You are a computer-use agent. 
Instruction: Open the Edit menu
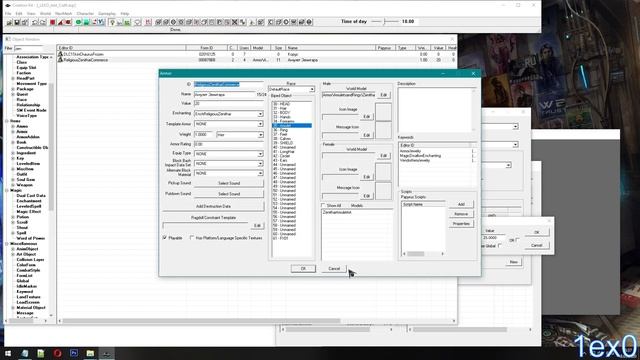pyautogui.click(x=19, y=13)
